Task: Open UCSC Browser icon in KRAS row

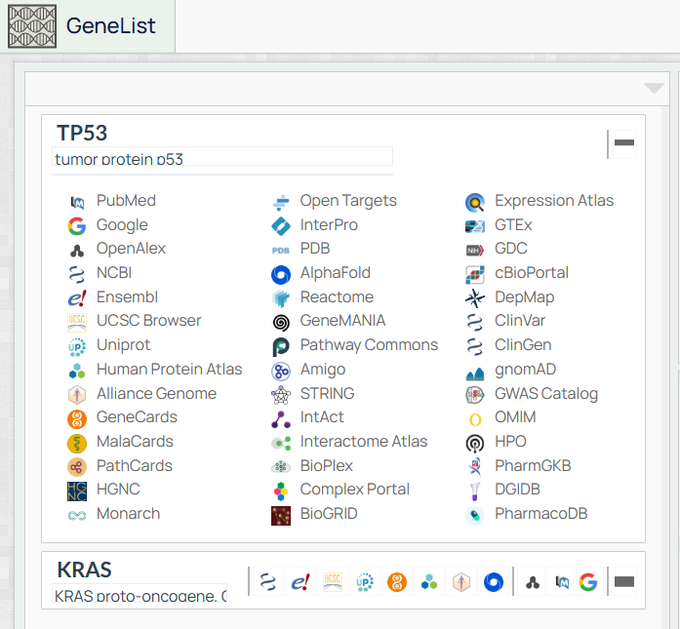Action: [332, 582]
